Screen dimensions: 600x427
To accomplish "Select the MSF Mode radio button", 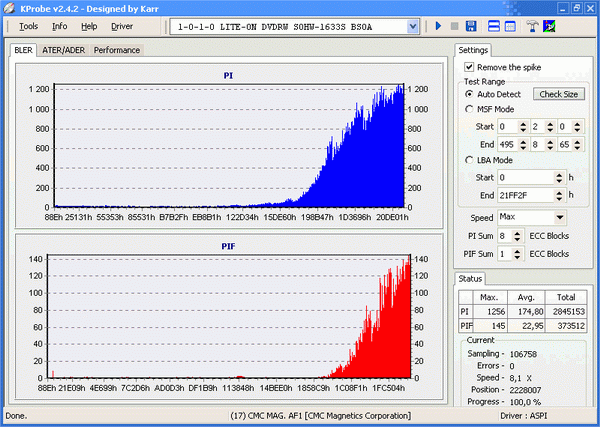I will click(x=469, y=109).
